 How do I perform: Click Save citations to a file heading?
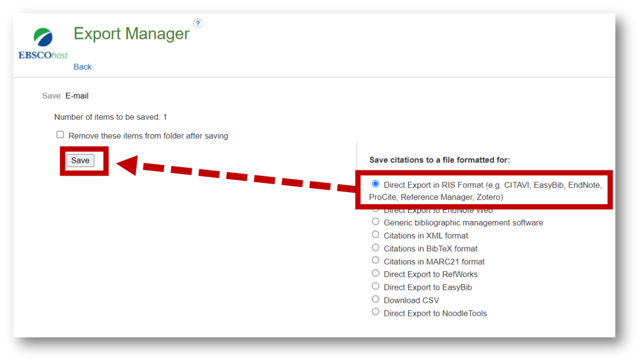(439, 160)
